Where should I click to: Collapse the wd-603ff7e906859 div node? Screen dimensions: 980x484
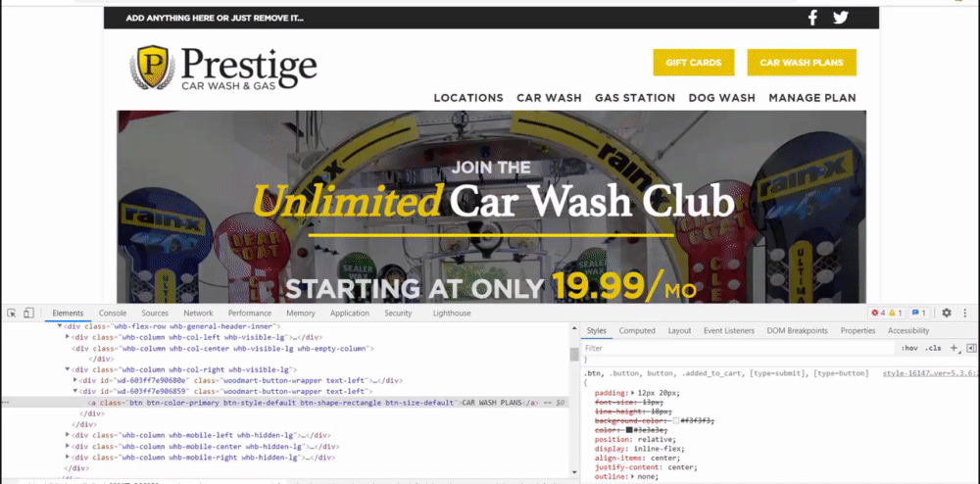tap(75, 392)
